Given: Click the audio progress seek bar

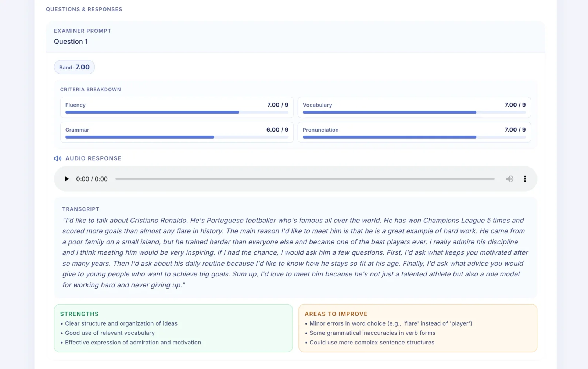Looking at the screenshot, I should [x=305, y=179].
